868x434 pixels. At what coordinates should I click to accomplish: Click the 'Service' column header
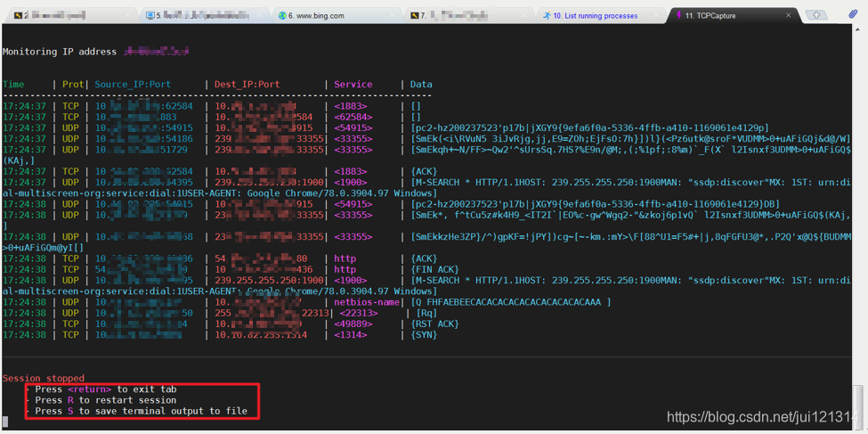click(x=353, y=85)
